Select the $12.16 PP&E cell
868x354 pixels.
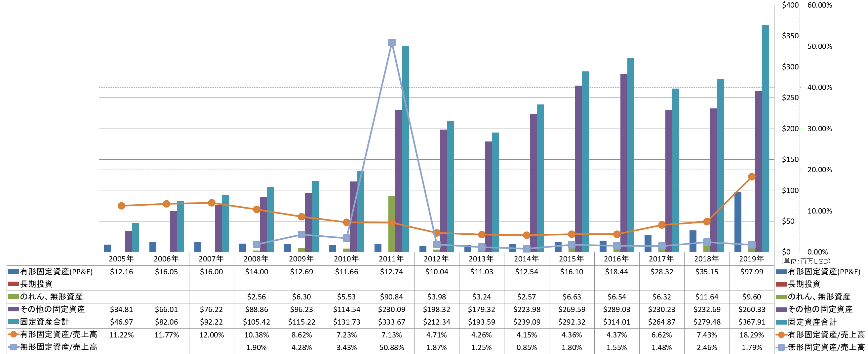tap(121, 272)
